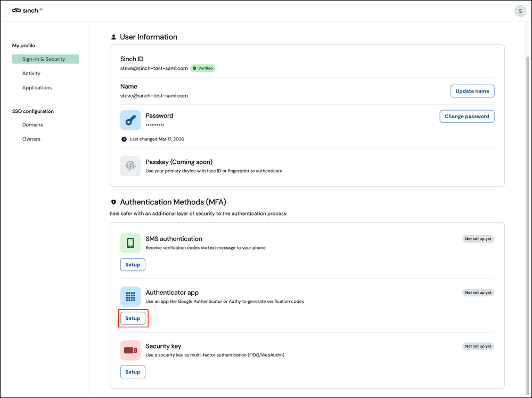Click the Authenticator app grid icon
532x398 pixels.
click(130, 296)
